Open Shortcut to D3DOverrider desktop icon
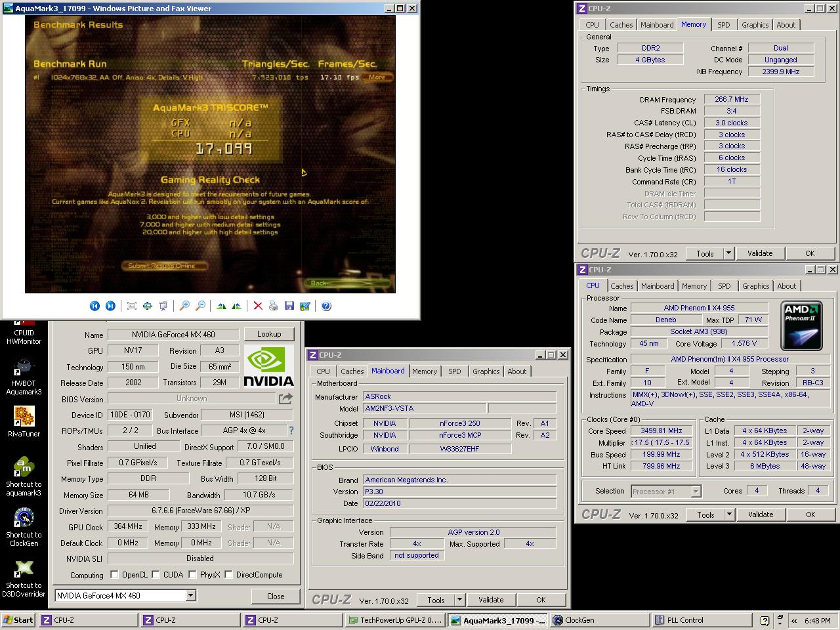This screenshot has height=630, width=840. [x=24, y=578]
